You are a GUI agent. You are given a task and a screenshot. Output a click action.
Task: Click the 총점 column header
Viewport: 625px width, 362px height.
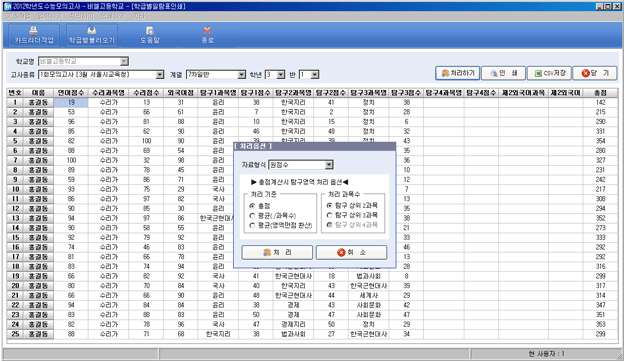click(x=600, y=92)
